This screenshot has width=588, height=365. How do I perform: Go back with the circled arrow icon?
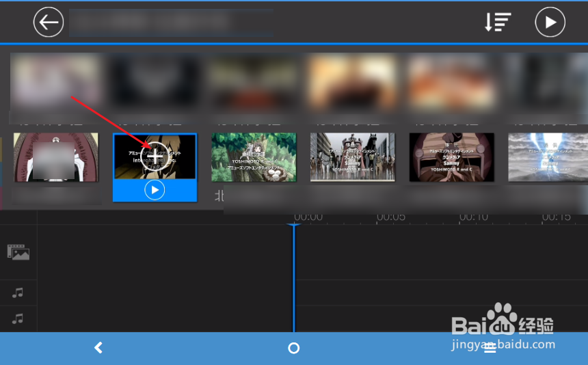click(49, 22)
